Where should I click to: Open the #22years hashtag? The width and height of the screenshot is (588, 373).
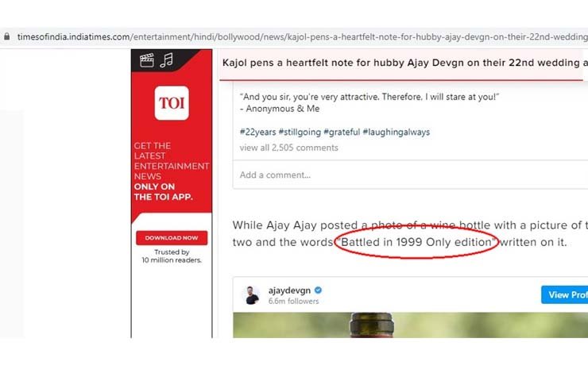(x=257, y=133)
